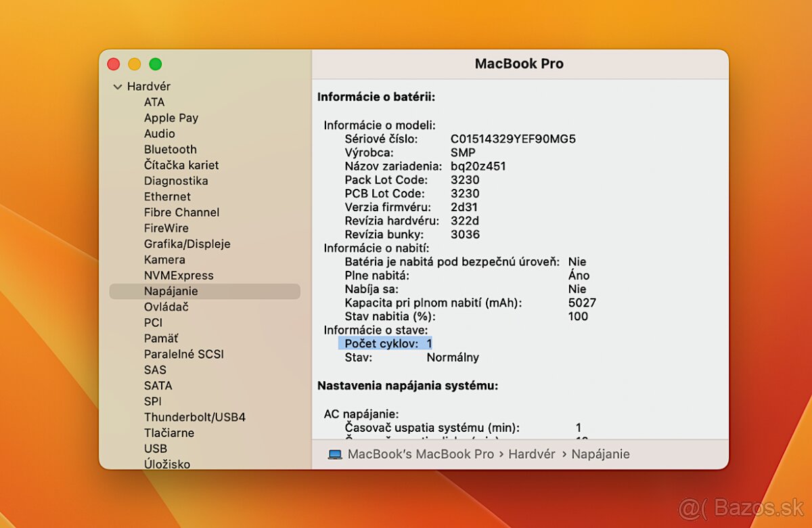This screenshot has height=528, width=812.
Task: Click Informácie o modeli subheading
Action: click(380, 125)
